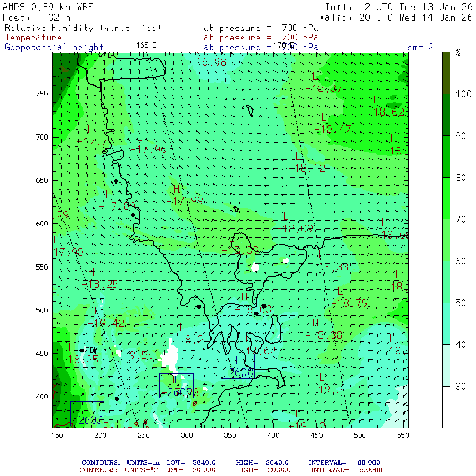Image resolution: width=476 pixels, height=476 pixels.
Task: Click the x-axis tick label 250
Action: pos(143,435)
